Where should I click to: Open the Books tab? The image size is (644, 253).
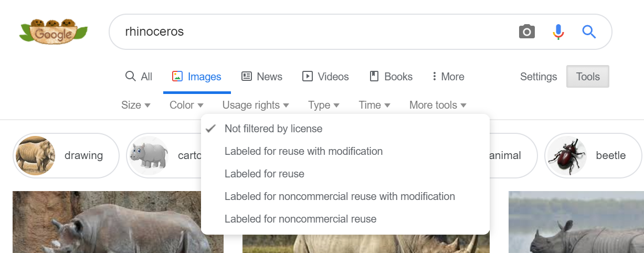click(391, 77)
